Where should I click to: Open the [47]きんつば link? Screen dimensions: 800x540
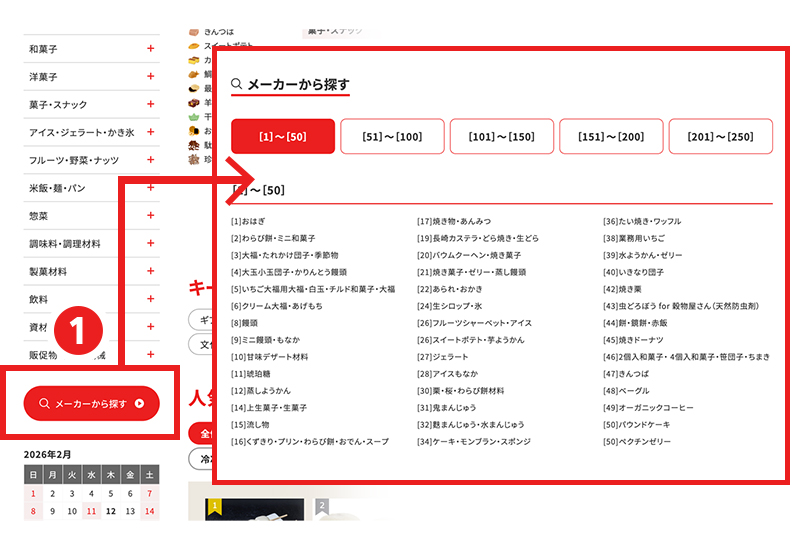point(626,374)
